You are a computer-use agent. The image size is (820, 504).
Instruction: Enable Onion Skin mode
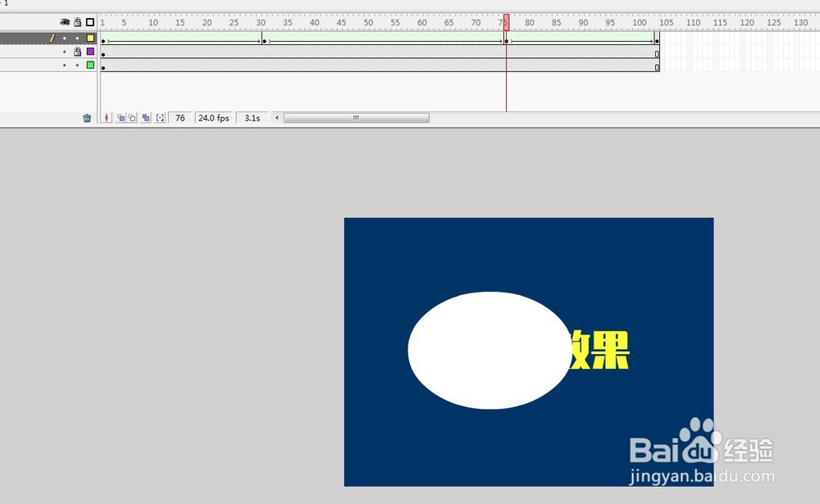point(120,117)
